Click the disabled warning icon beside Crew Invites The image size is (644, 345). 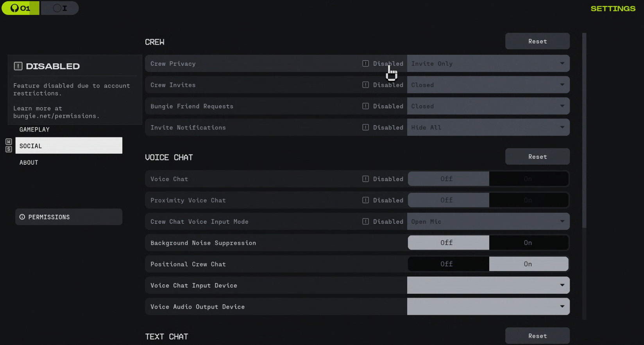pyautogui.click(x=365, y=85)
